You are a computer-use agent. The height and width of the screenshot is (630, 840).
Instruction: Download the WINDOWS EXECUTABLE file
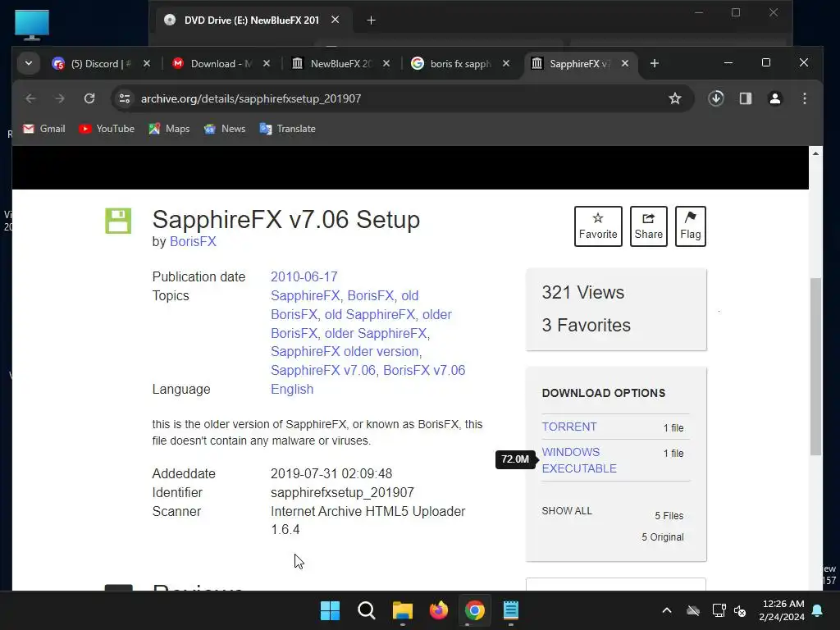pyautogui.click(x=579, y=460)
